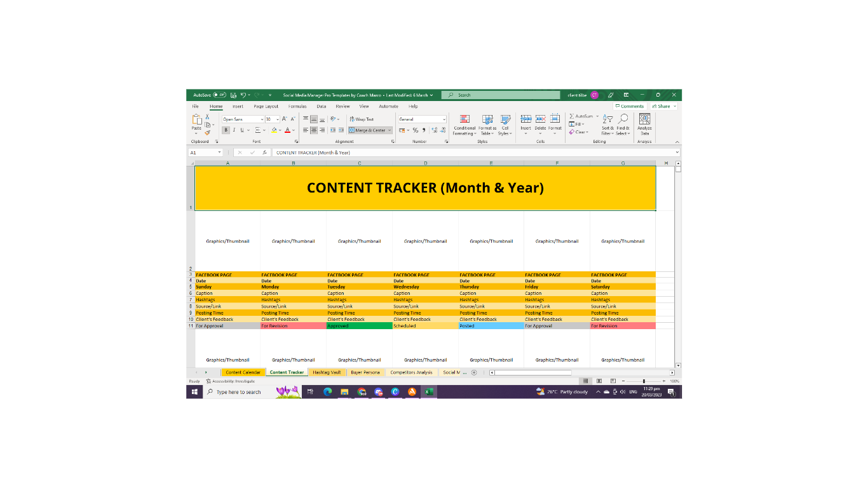Toggle Bold formatting
Image resolution: width=868 pixels, height=488 pixels.
pyautogui.click(x=226, y=130)
